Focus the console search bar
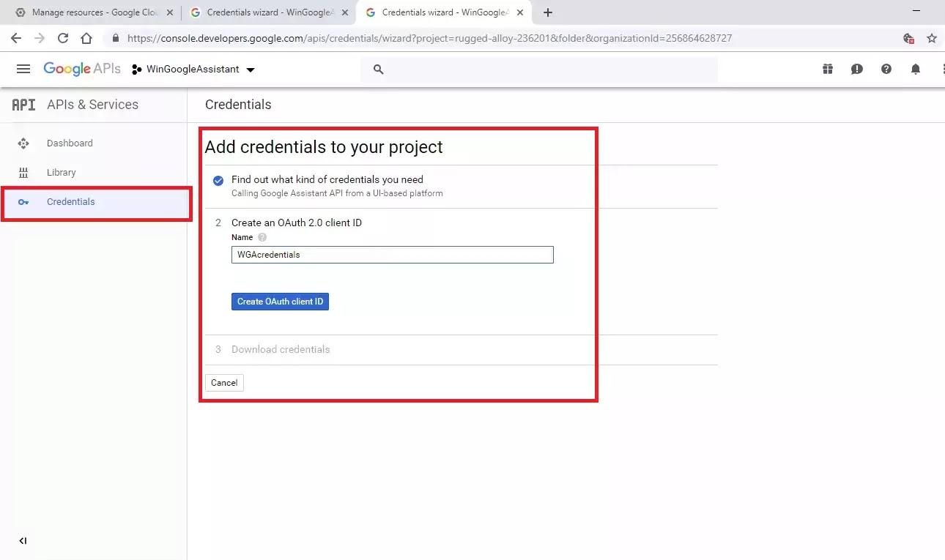 tap(539, 70)
